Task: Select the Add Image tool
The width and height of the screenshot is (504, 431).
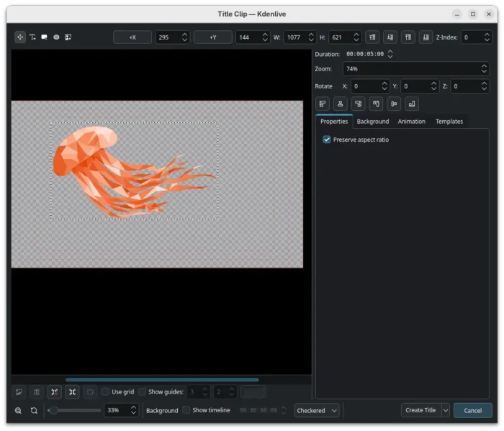Action: tap(68, 37)
